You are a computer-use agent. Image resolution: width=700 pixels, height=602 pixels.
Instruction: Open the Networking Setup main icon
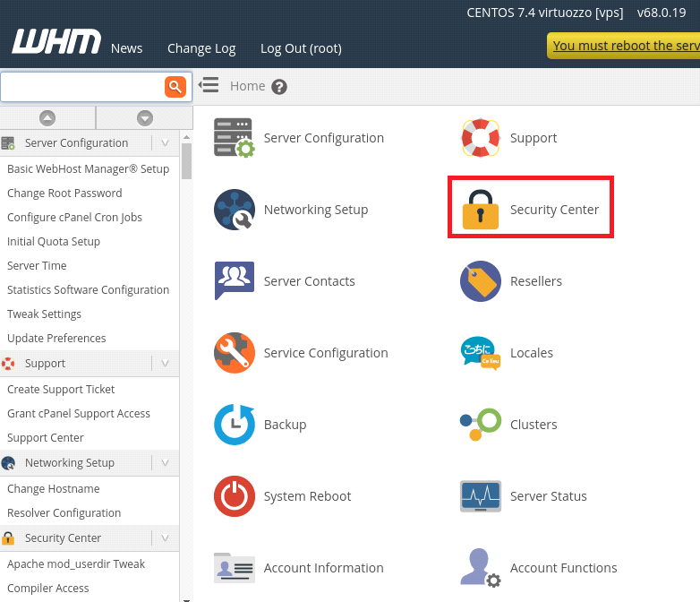tap(235, 209)
